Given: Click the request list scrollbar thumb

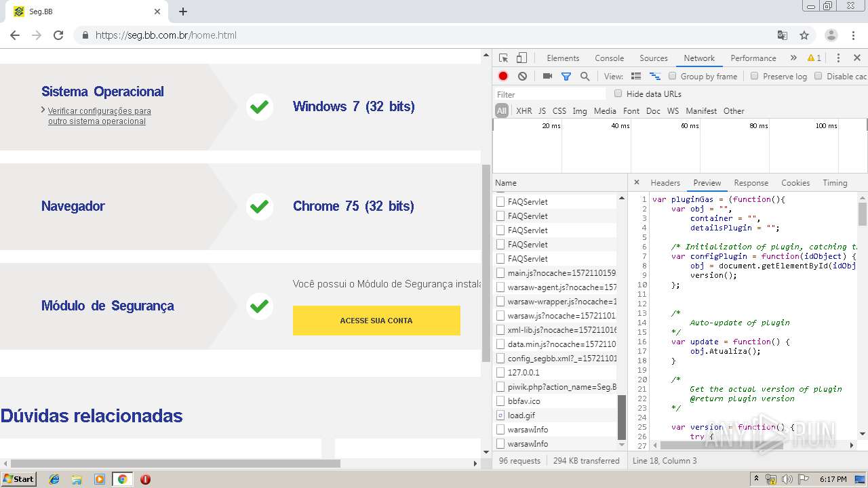Looking at the screenshot, I should pos(621,418).
